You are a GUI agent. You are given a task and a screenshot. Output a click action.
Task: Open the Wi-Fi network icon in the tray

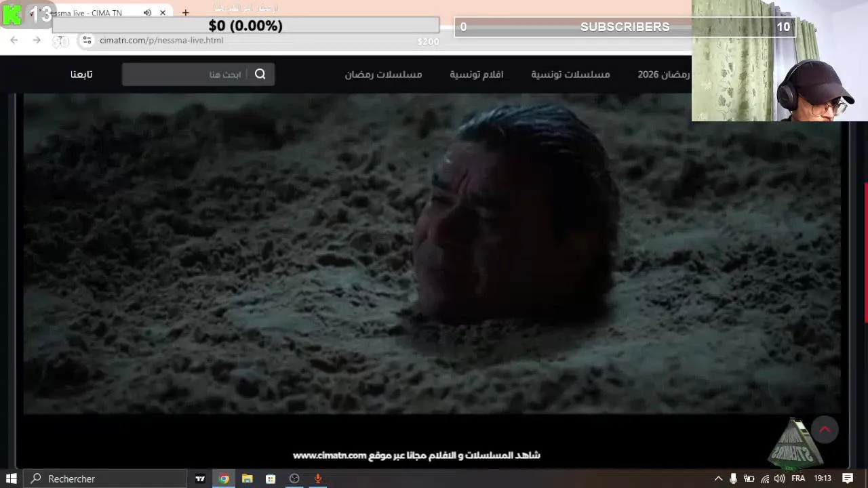click(x=765, y=479)
